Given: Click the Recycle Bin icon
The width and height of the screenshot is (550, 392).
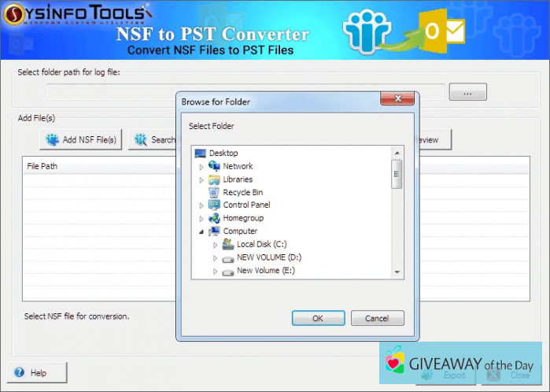Looking at the screenshot, I should coord(214,192).
